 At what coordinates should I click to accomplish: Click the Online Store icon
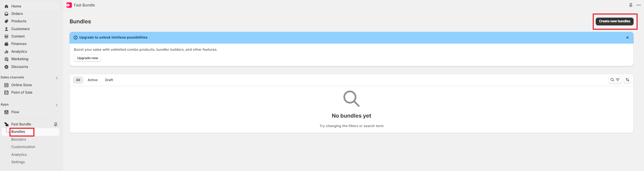(6, 85)
